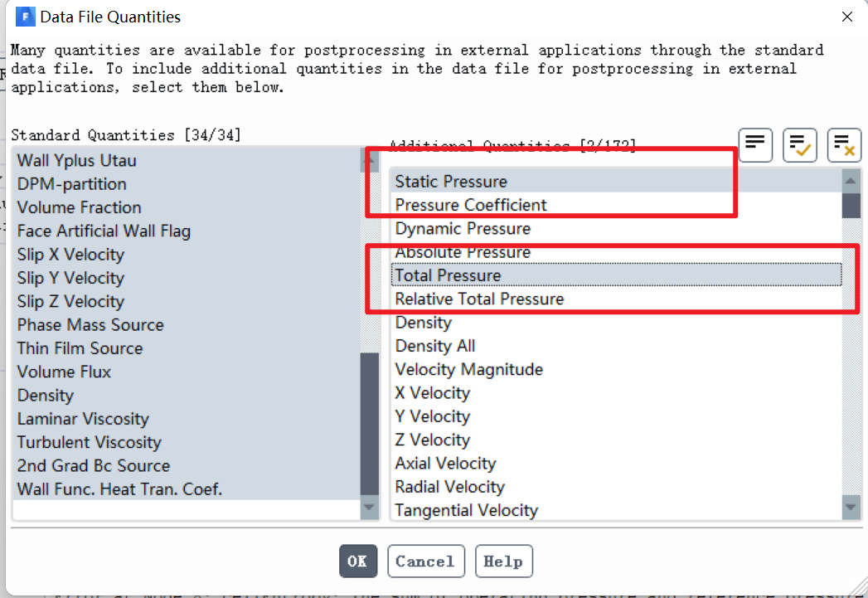The image size is (868, 598).
Task: Open Help for this dialog
Action: pos(502,562)
